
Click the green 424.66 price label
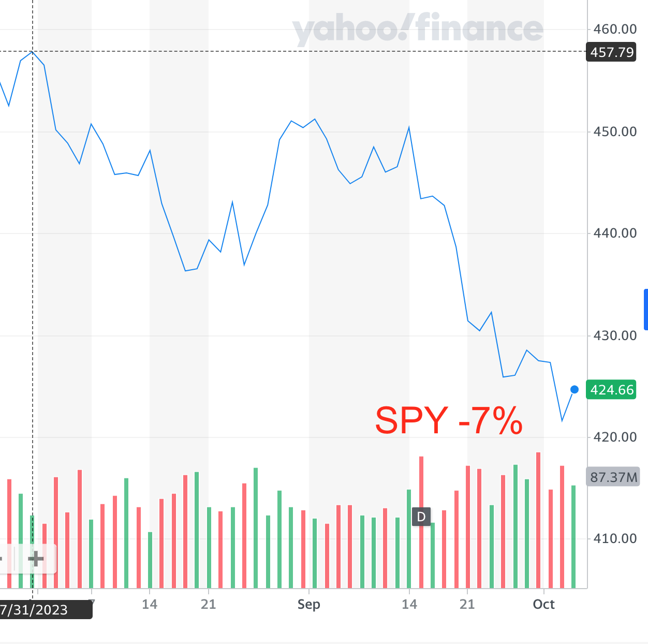(611, 390)
